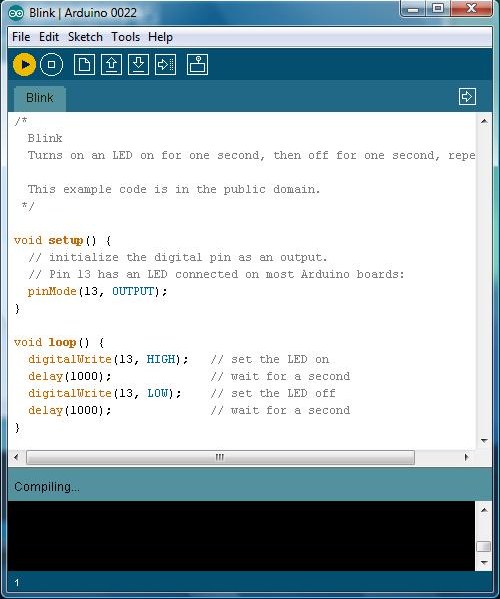Open the Edit menu

click(x=49, y=37)
